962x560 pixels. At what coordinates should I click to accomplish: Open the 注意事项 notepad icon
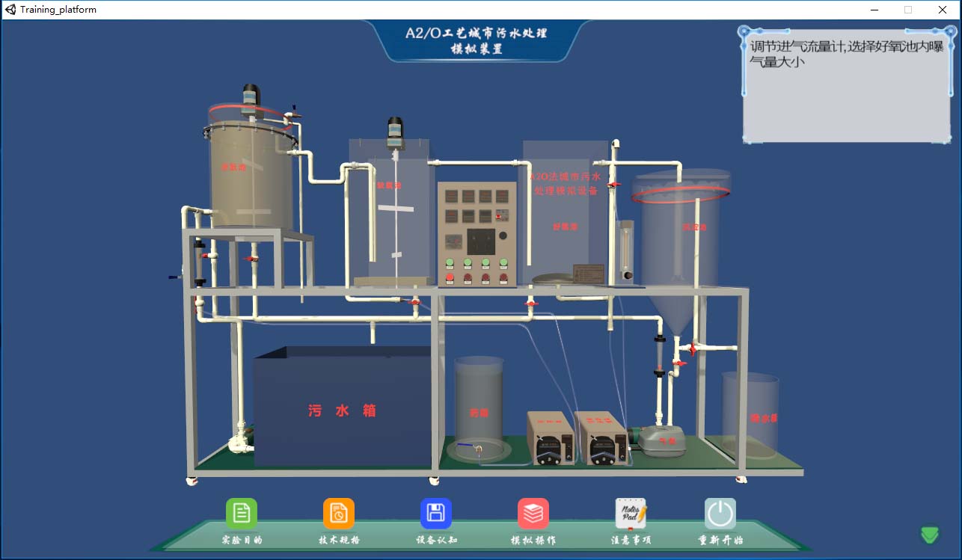[x=630, y=514]
